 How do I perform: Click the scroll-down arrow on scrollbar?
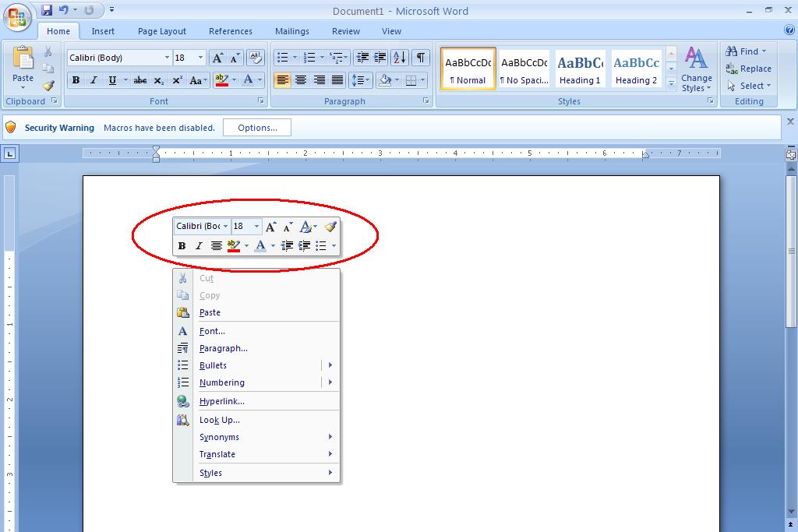(x=791, y=512)
